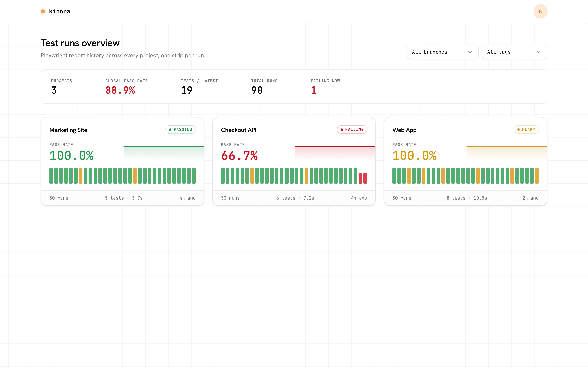Click the Failing now value 1
This screenshot has height=368, width=588.
tap(313, 90)
